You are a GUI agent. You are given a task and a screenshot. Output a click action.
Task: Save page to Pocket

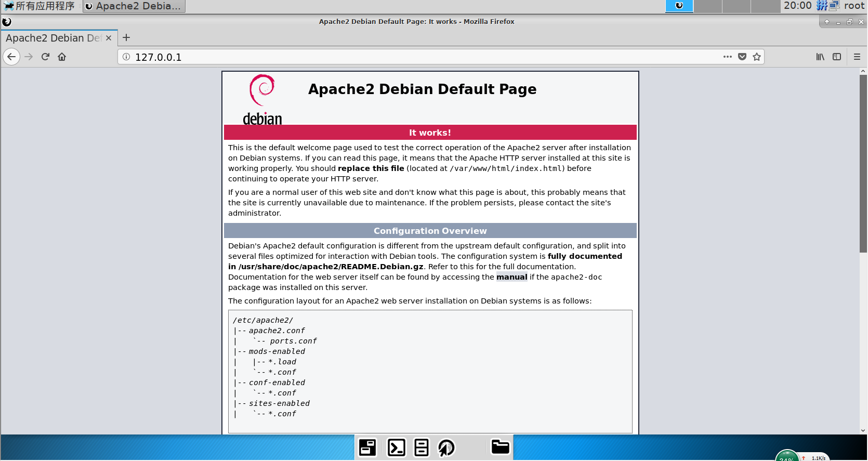742,57
